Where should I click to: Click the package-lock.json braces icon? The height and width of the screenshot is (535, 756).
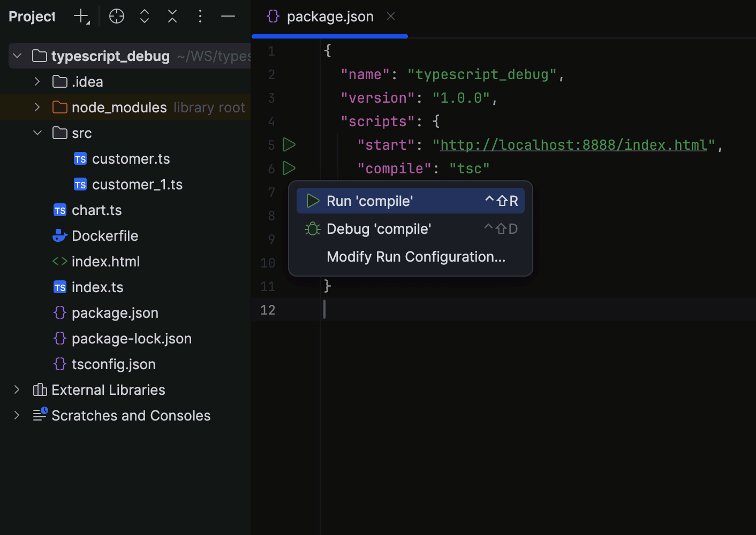tap(60, 339)
